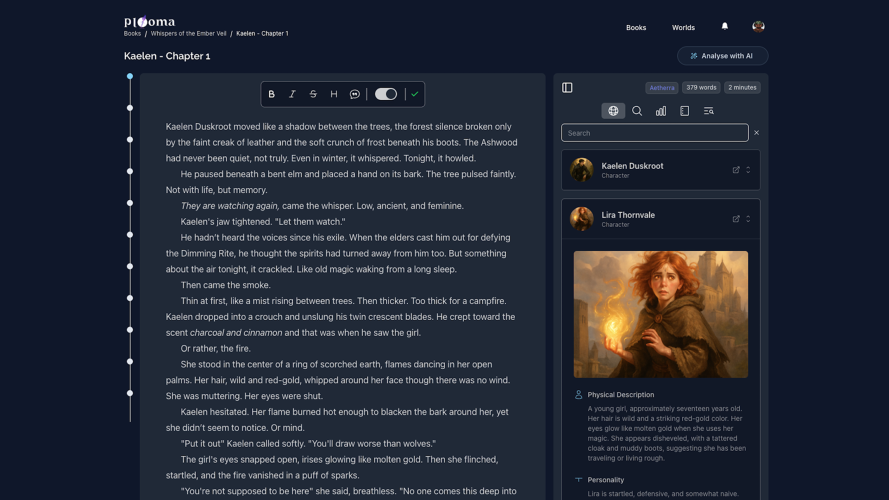889x500 pixels.
Task: Click the Physical Description heading
Action: click(x=621, y=395)
